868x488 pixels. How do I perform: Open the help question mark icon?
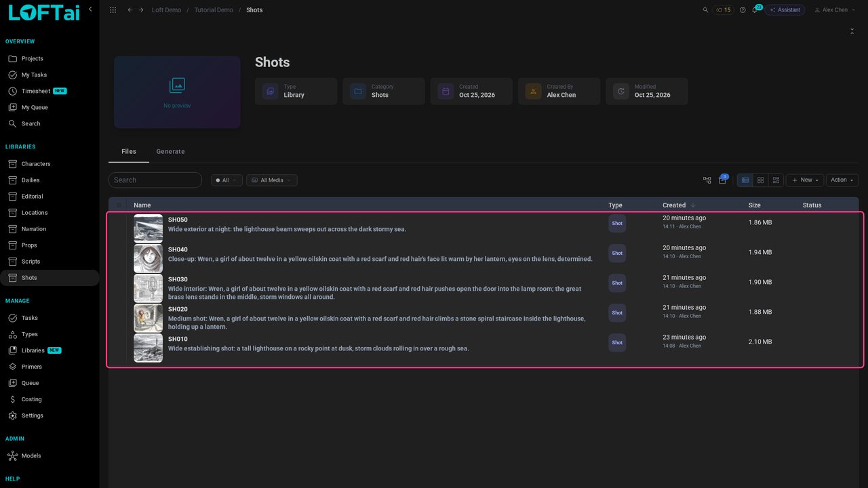pyautogui.click(x=743, y=10)
